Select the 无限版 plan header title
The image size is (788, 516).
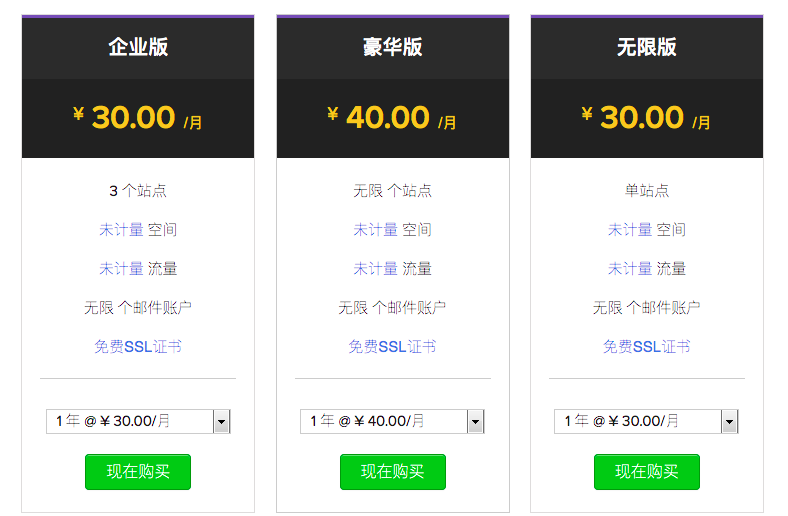[x=647, y=47]
